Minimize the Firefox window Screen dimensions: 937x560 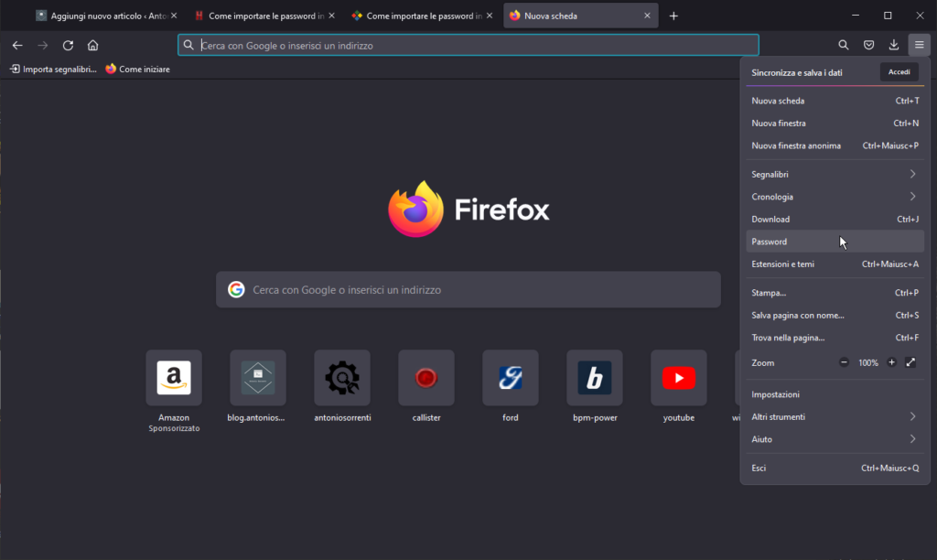pos(856,16)
